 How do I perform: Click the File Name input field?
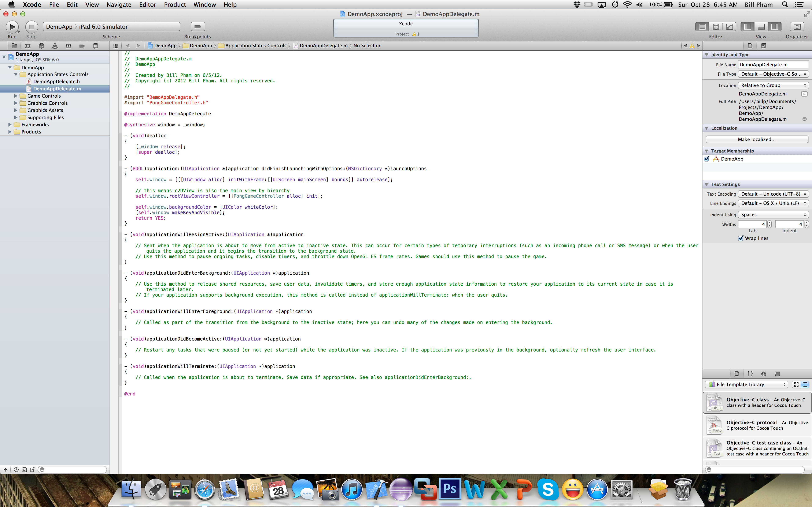[x=773, y=65]
